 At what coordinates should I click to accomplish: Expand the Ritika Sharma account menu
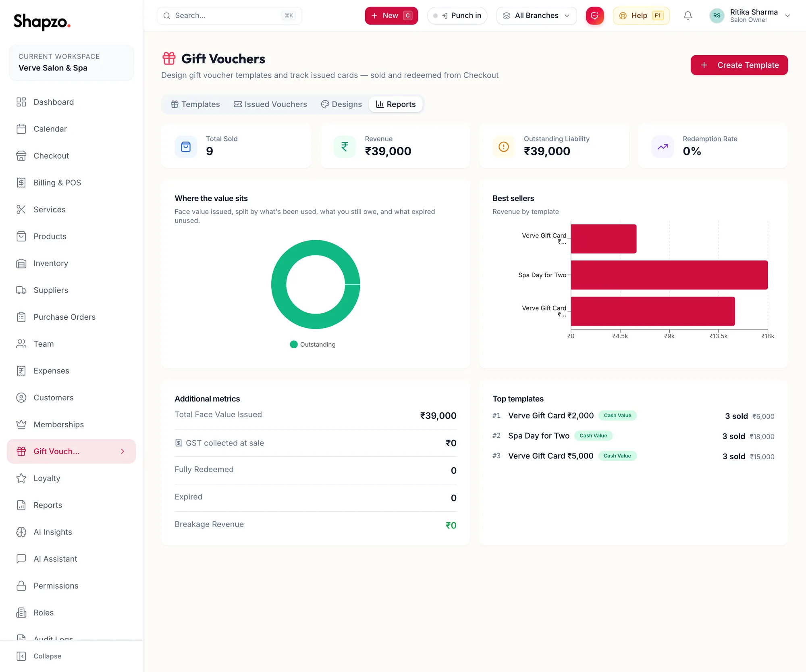749,16
